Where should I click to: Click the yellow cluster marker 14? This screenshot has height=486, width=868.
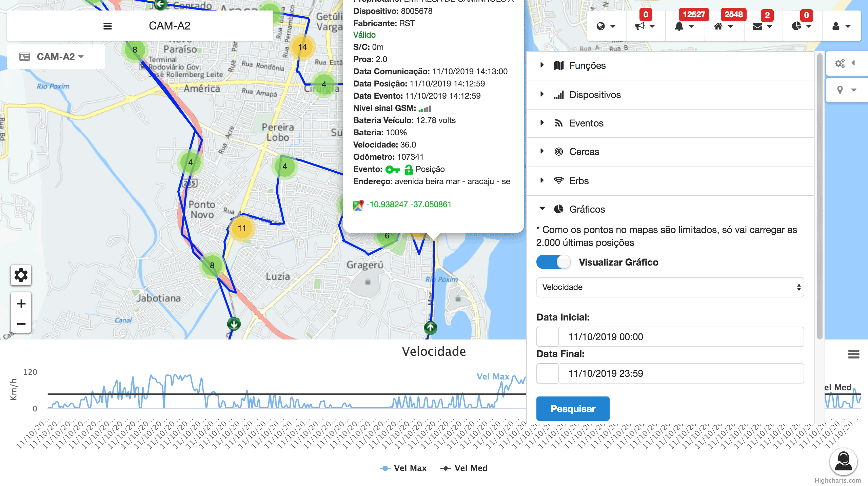[x=302, y=47]
